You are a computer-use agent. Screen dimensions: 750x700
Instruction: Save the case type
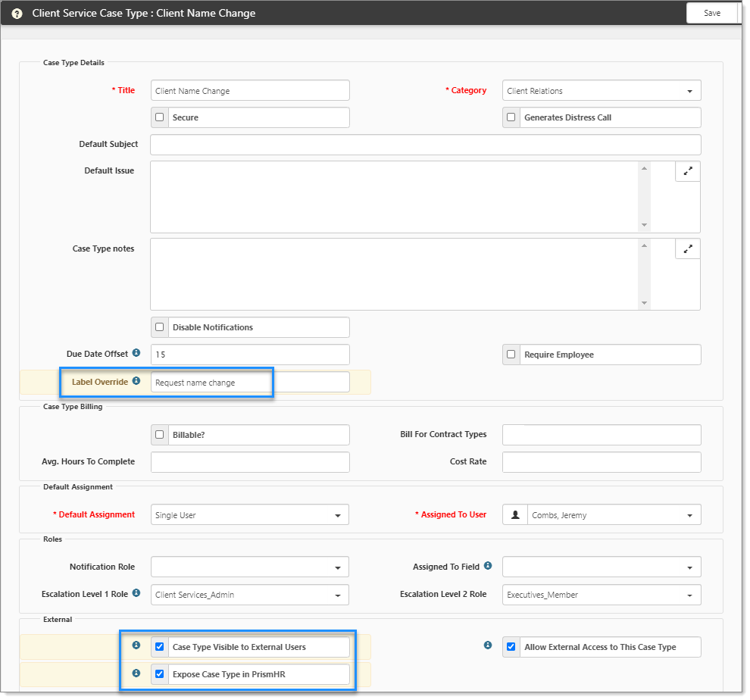point(711,13)
